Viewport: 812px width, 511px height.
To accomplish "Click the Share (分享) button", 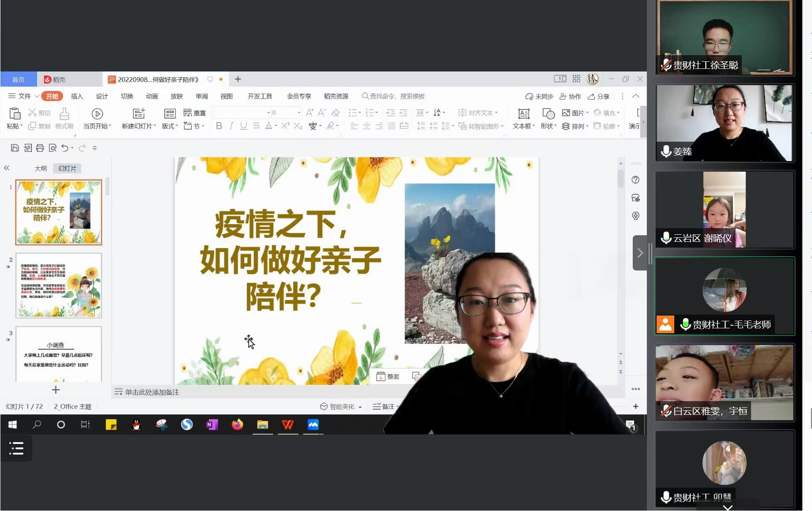I will (x=599, y=96).
